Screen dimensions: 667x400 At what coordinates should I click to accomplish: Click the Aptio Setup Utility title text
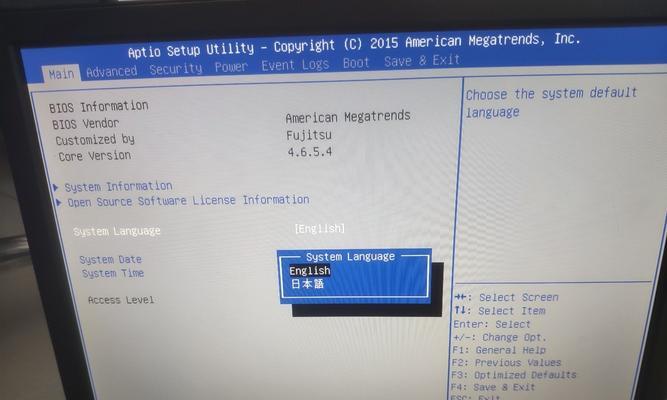[354, 46]
